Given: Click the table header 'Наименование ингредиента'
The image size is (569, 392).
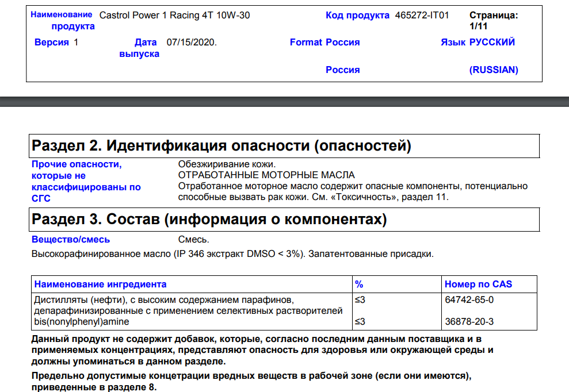Looking at the screenshot, I should (100, 285).
